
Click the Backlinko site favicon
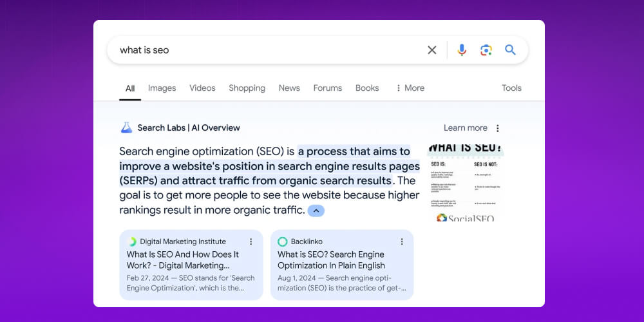(x=283, y=241)
